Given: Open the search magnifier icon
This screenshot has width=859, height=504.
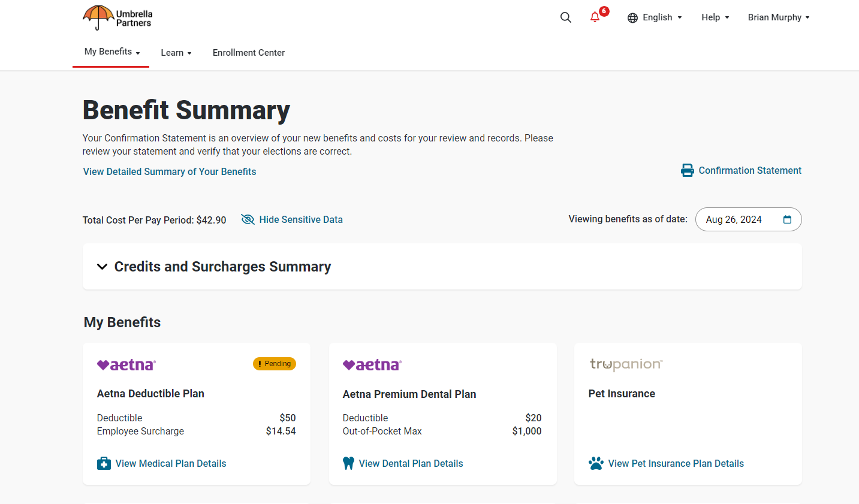Looking at the screenshot, I should click(x=565, y=17).
